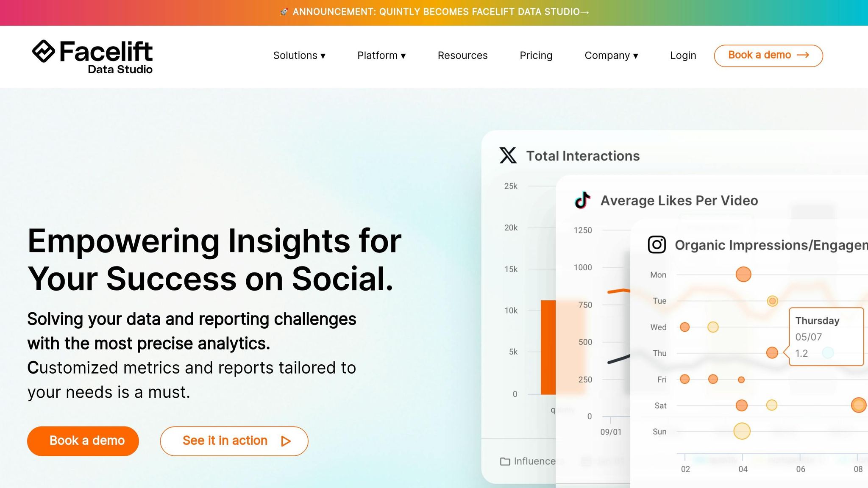Screen dimensions: 868x488
Task: Open the Login page
Action: coord(683,55)
